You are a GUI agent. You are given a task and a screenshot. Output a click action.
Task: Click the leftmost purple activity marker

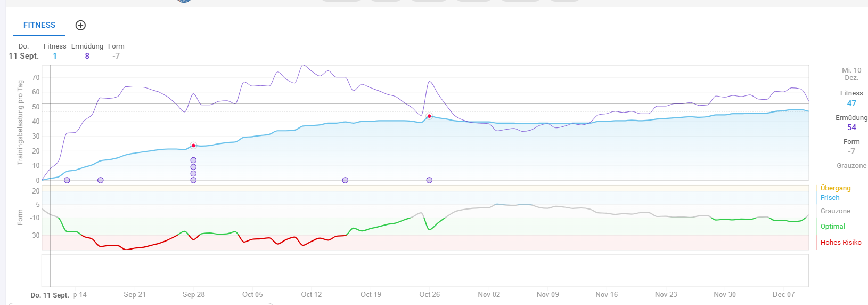[x=67, y=180]
